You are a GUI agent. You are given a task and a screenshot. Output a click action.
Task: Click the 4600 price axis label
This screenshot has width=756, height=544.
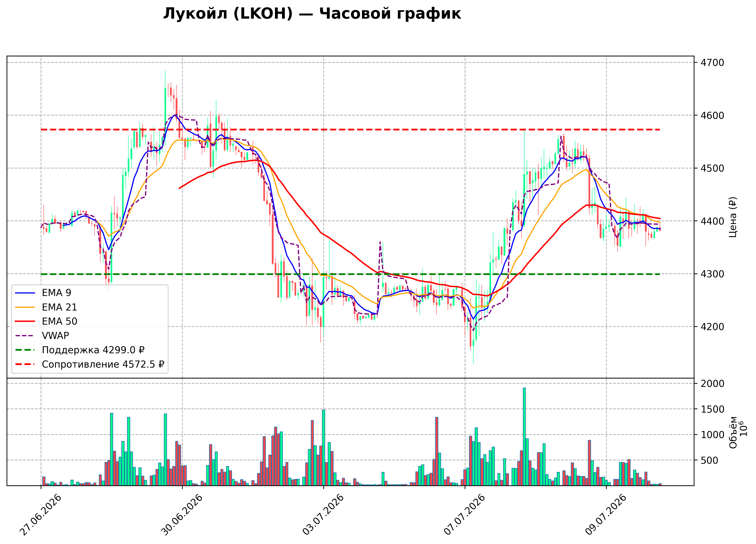pos(712,115)
